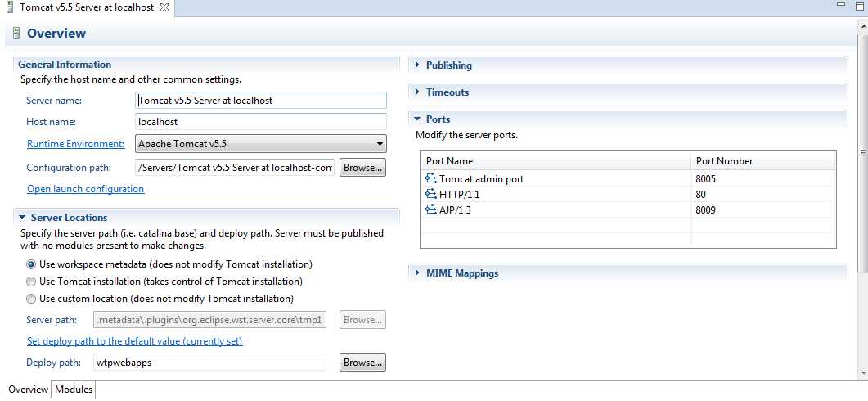Screen dimensions: 868x401
Task: Select the Tomcat admin port row text
Action: pos(481,179)
